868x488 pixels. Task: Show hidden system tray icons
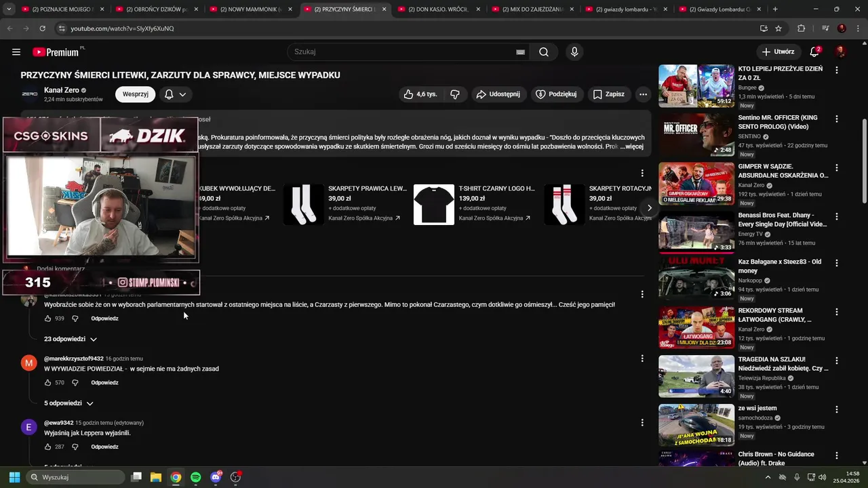pyautogui.click(x=768, y=477)
